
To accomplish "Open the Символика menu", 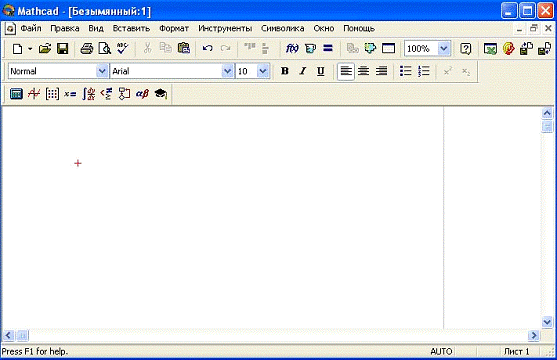I will pyautogui.click(x=282, y=28).
